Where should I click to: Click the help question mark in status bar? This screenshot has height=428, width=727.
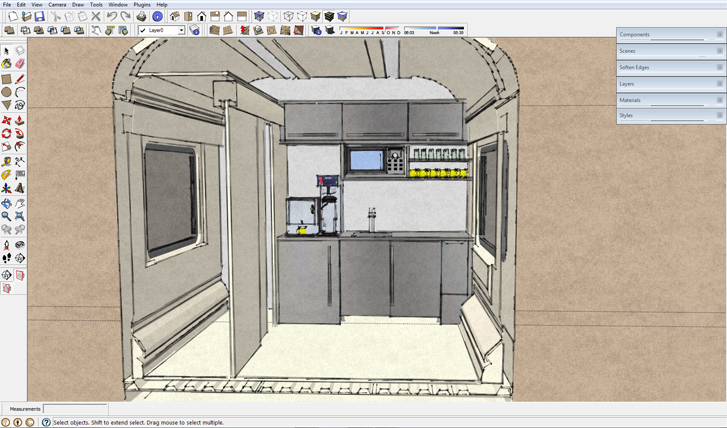46,423
